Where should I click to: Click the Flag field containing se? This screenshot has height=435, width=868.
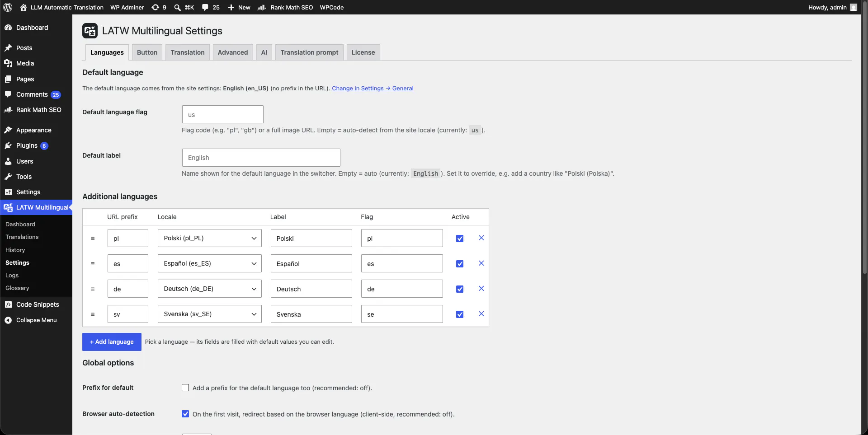[x=402, y=314]
